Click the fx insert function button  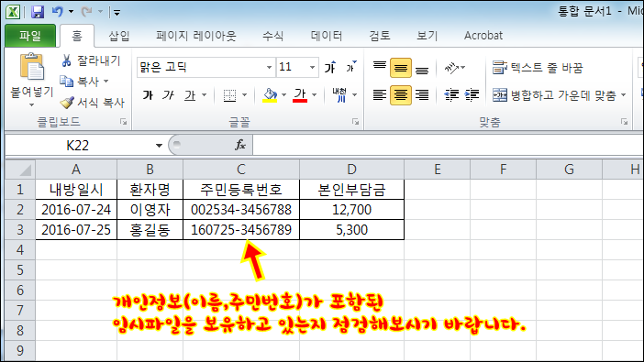click(x=240, y=145)
